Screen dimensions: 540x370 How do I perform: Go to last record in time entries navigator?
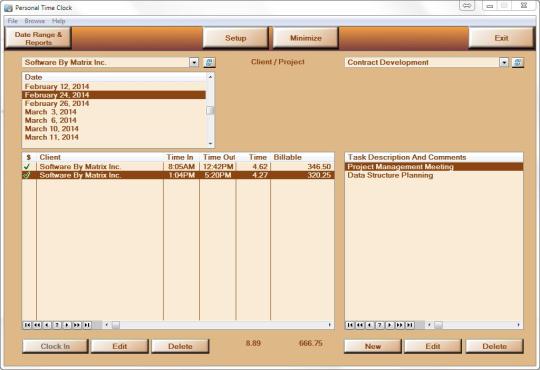(87, 325)
